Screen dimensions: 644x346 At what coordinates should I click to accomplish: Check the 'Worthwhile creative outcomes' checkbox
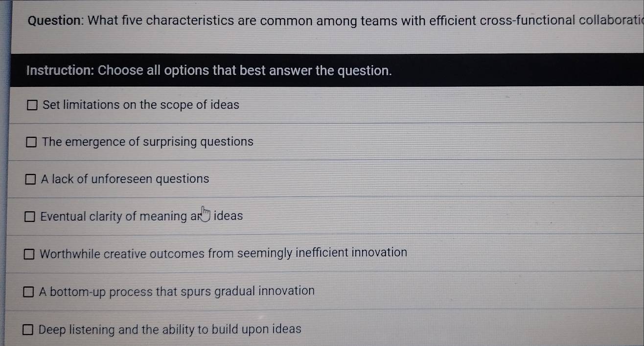29,254
